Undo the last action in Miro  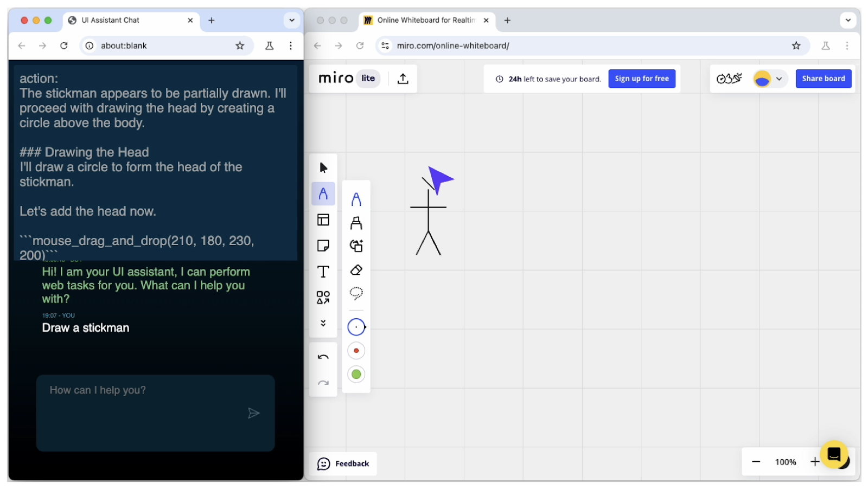coord(323,357)
